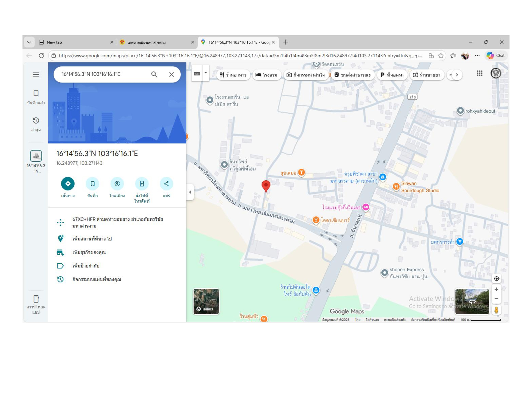Open Saved (บันทึกแล้ว) in the sidebar
The width and height of the screenshot is (532, 411).
(x=36, y=97)
